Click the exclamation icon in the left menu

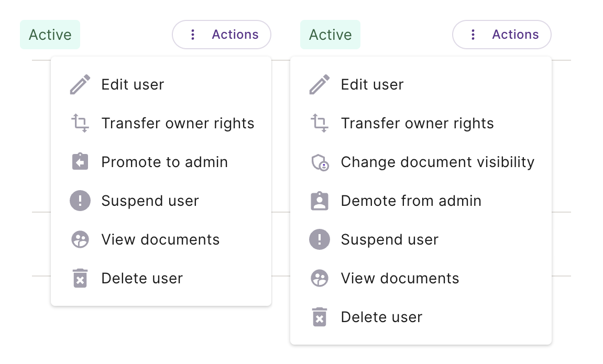(x=80, y=201)
